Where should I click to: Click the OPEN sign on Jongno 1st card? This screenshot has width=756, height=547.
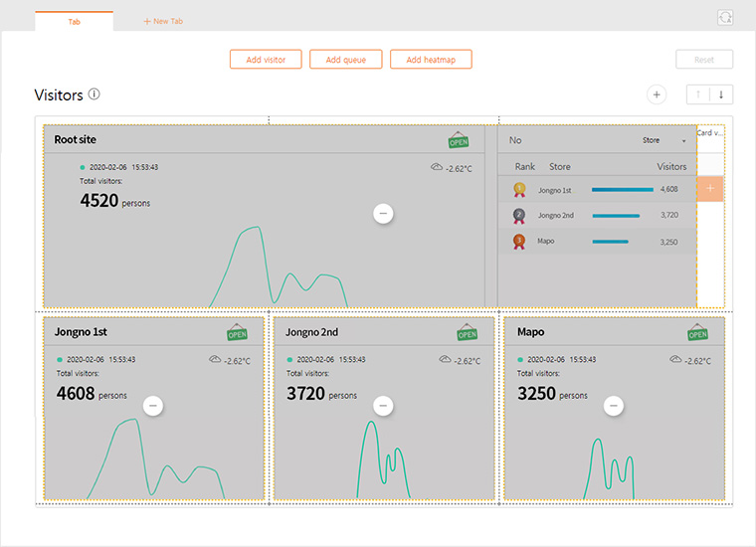(237, 332)
